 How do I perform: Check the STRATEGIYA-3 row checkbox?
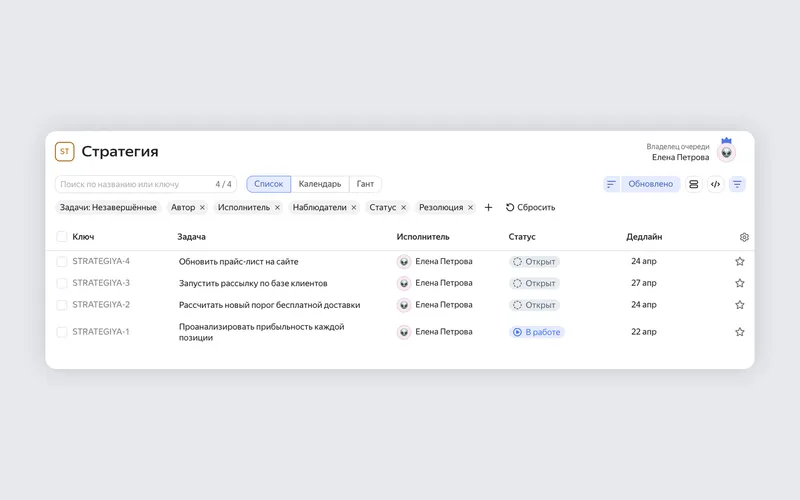click(62, 283)
